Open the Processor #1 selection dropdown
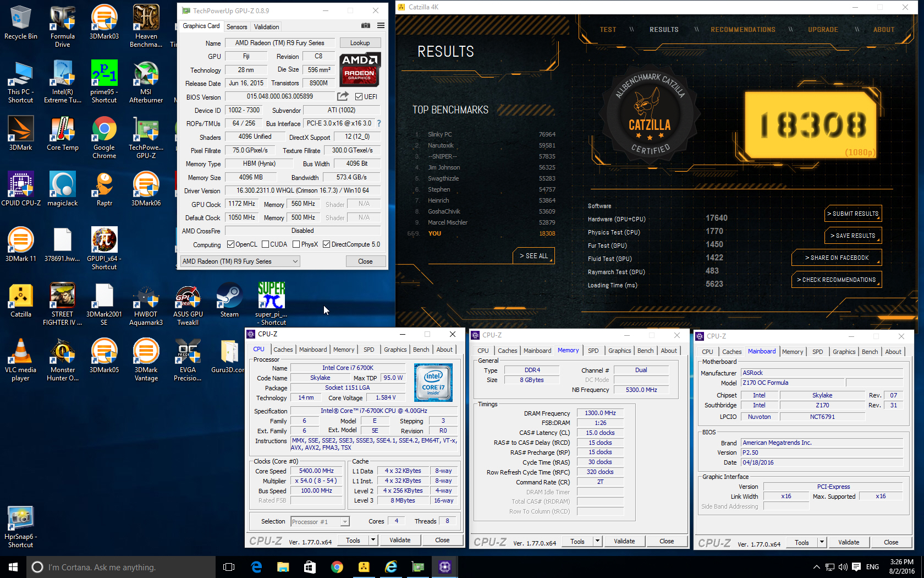 click(320, 522)
